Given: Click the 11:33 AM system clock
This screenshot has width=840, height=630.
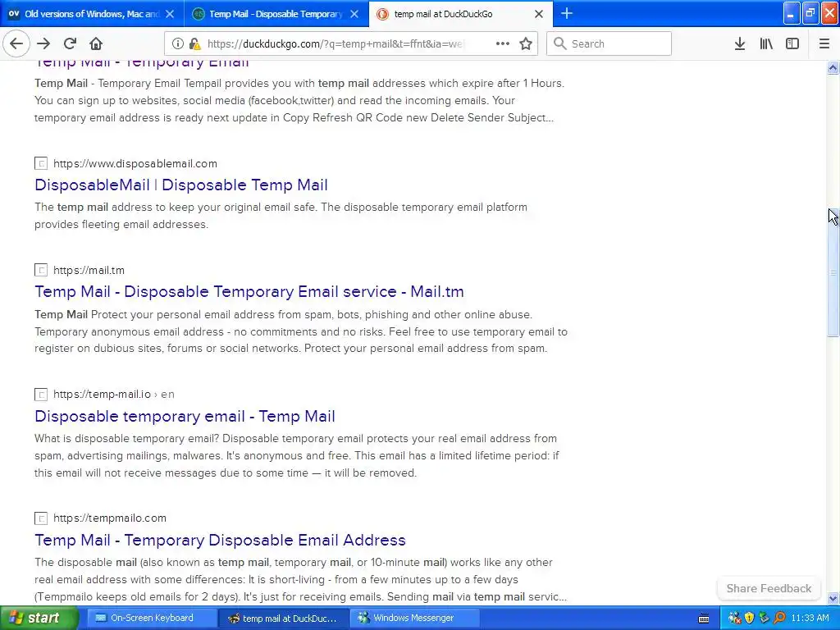Looking at the screenshot, I should 810,619.
